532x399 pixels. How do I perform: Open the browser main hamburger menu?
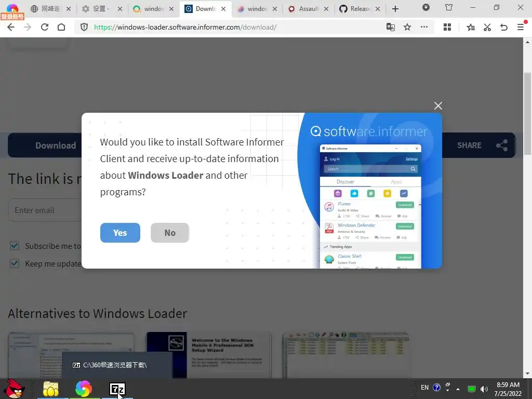pos(521,27)
